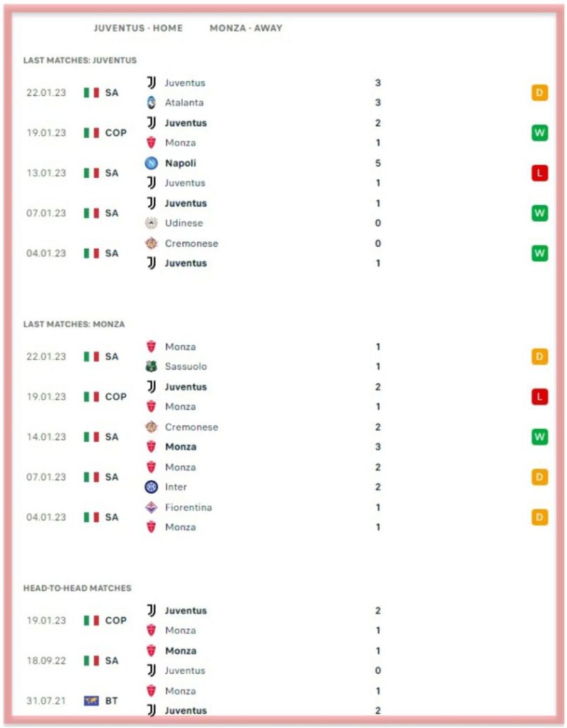Select the Juventus - Home tab
This screenshot has height=728, width=567.
click(138, 28)
